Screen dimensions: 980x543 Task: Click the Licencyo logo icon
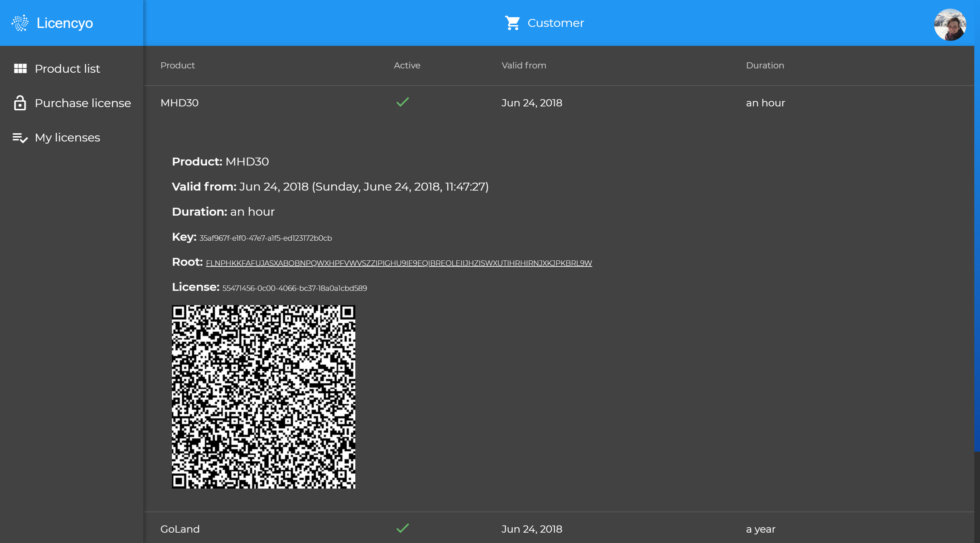pyautogui.click(x=20, y=23)
